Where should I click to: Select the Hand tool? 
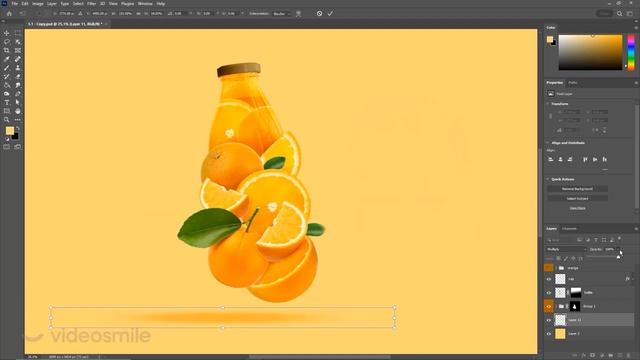[x=18, y=111]
